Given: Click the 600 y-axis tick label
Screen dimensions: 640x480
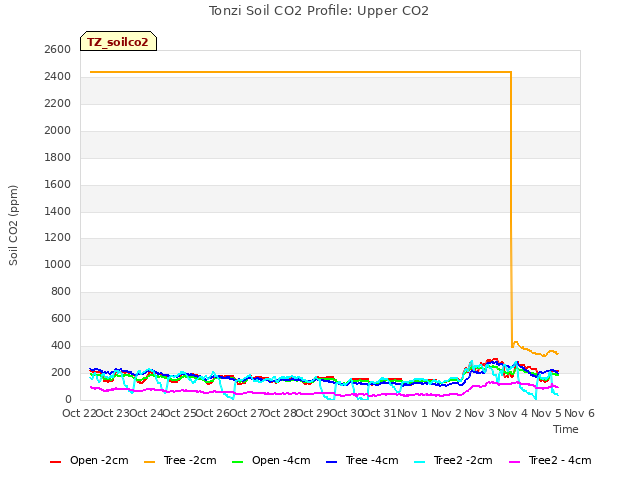Looking at the screenshot, I should click(x=61, y=318).
